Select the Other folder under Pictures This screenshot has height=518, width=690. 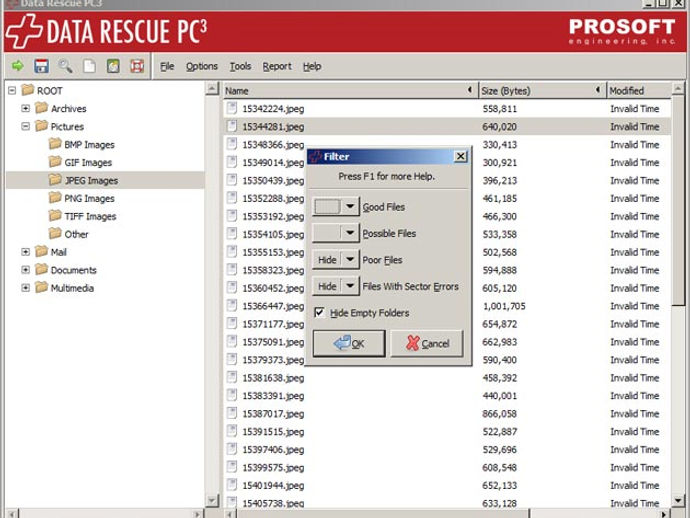coord(76,234)
